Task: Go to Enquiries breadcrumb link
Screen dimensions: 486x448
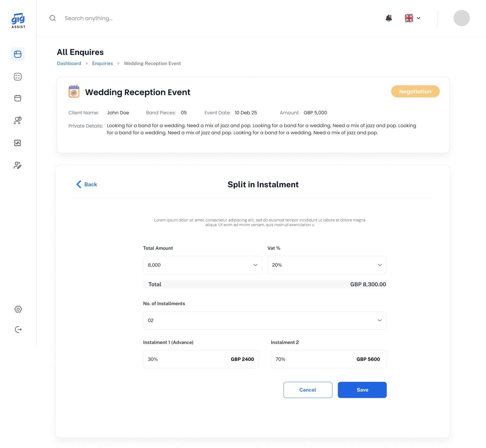Action: click(x=102, y=63)
